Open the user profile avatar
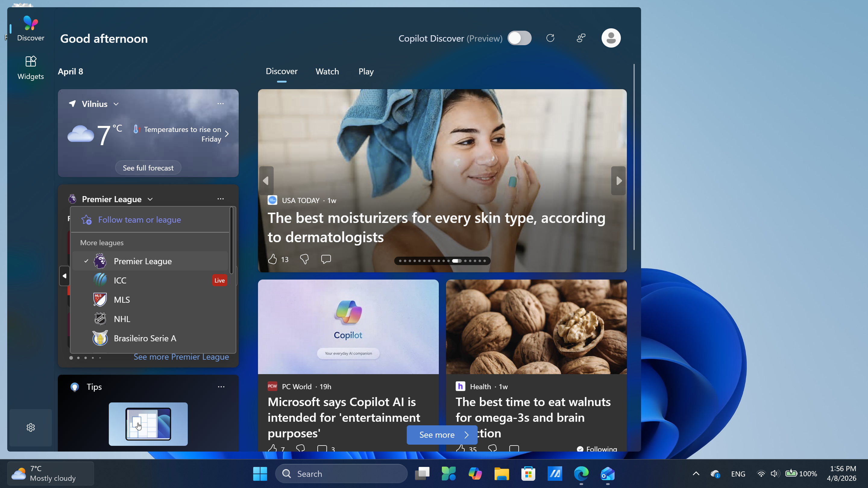Viewport: 868px width, 488px height. click(611, 38)
